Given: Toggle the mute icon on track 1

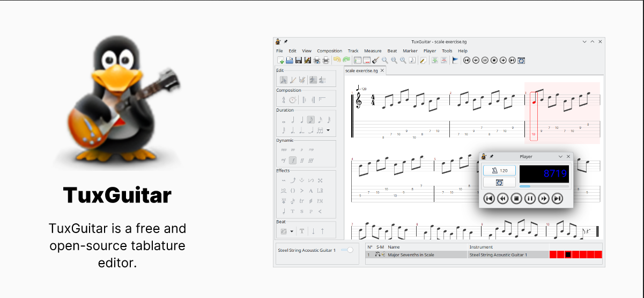Looking at the screenshot, I should (383, 255).
